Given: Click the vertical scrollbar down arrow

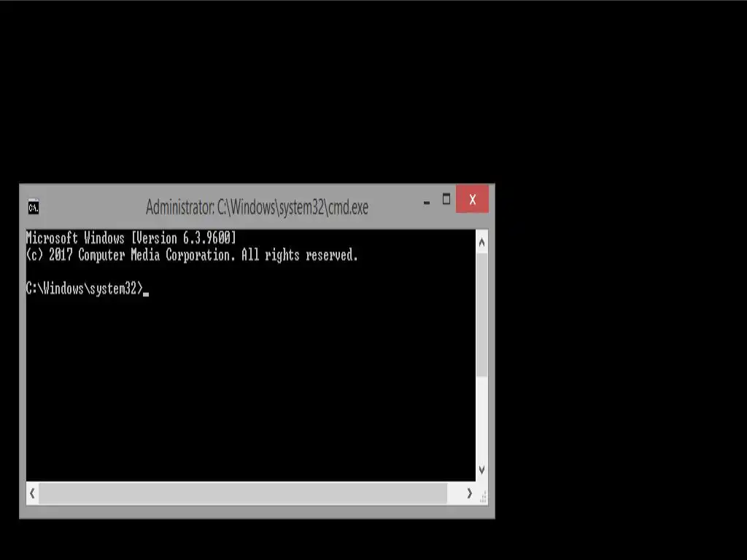Looking at the screenshot, I should [481, 470].
